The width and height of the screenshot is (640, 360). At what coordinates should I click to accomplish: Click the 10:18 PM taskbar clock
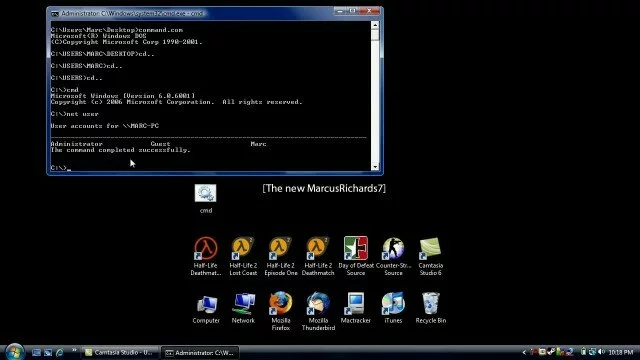(620, 352)
